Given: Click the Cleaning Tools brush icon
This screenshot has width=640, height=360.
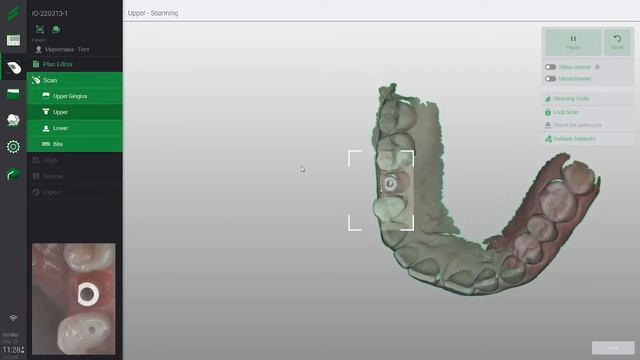Looking at the screenshot, I should [548, 98].
